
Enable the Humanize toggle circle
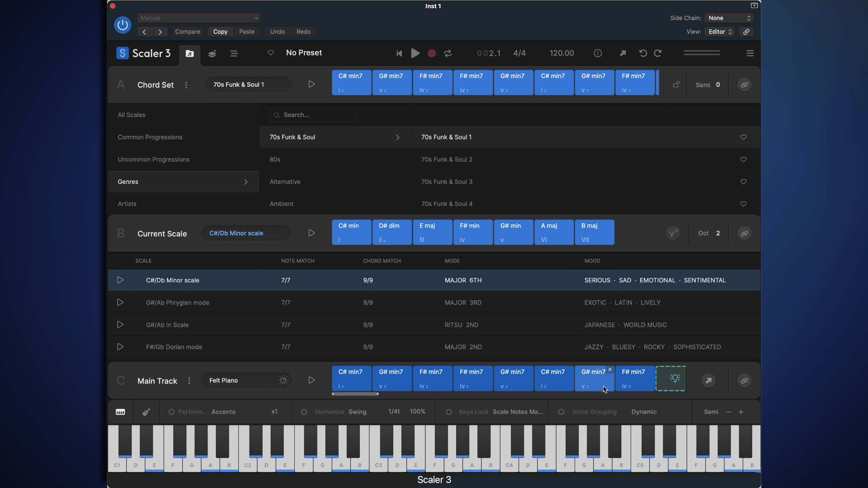tap(304, 412)
